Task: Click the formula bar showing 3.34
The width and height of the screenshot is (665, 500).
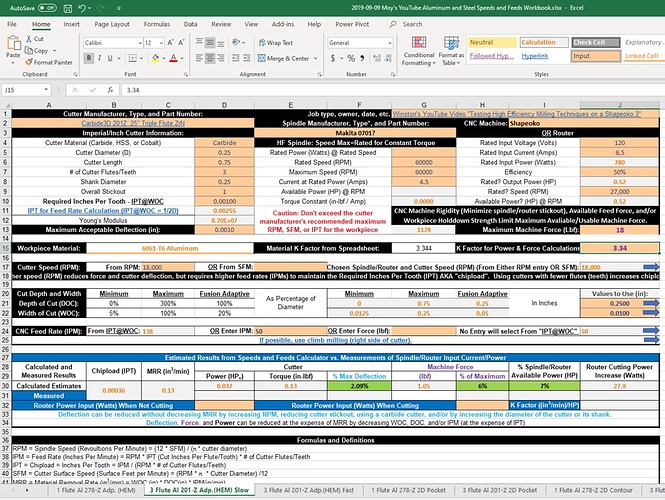Action: pos(393,90)
